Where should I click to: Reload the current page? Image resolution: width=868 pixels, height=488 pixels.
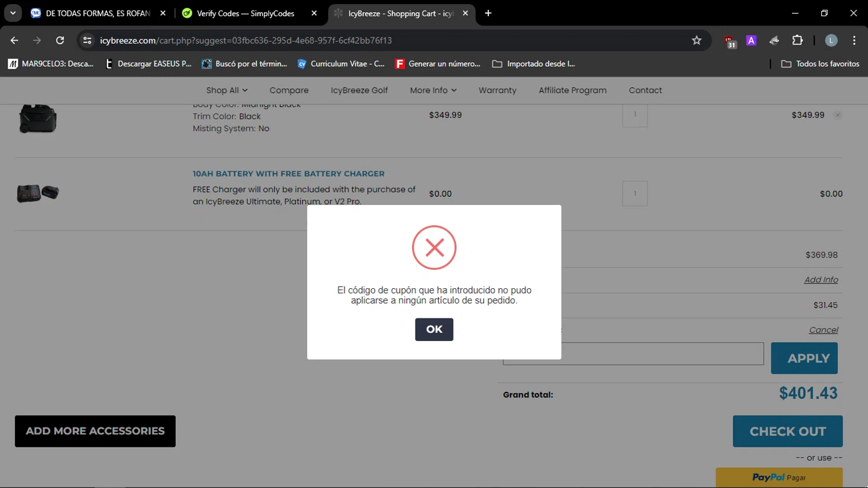60,41
